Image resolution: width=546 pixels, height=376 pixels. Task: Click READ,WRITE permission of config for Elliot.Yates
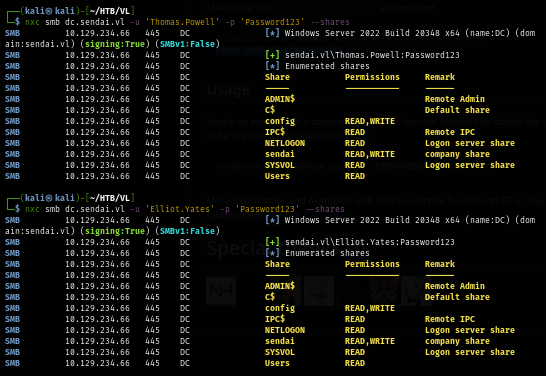(370, 308)
